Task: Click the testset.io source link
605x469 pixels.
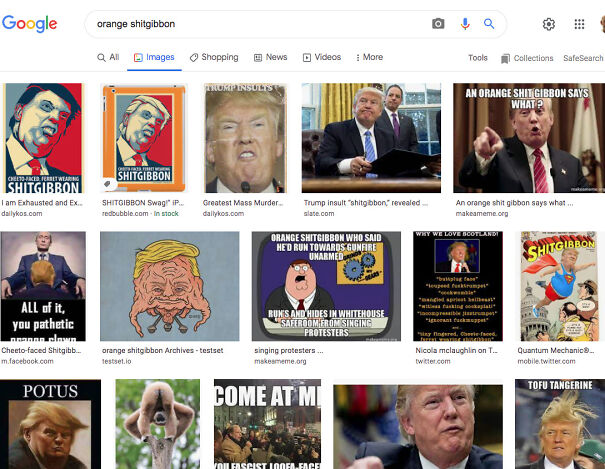Action: pos(117,361)
